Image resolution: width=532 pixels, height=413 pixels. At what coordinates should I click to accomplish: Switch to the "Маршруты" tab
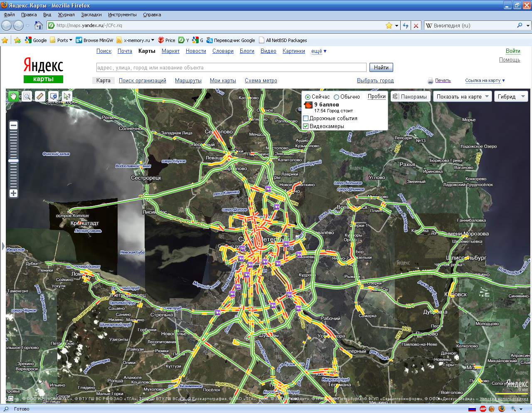(188, 81)
